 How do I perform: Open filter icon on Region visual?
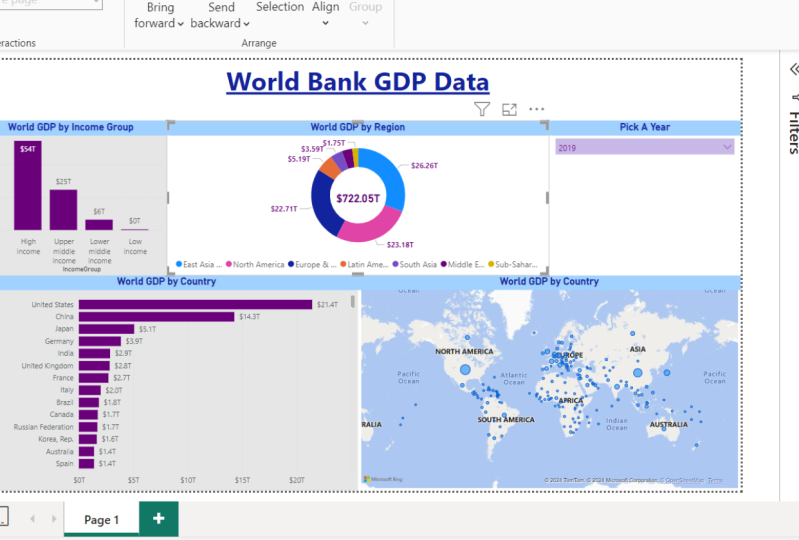pos(482,109)
